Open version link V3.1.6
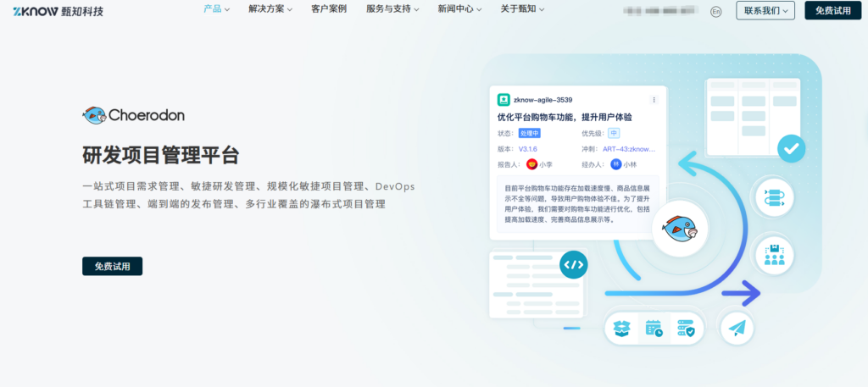The height and width of the screenshot is (387, 868). [x=527, y=149]
